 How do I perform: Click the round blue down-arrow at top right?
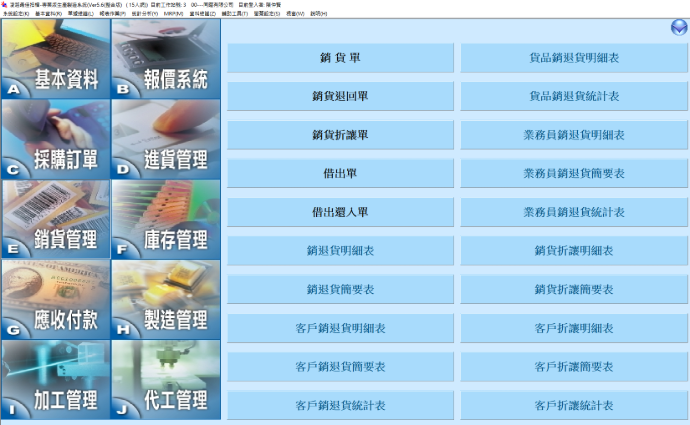click(x=678, y=27)
